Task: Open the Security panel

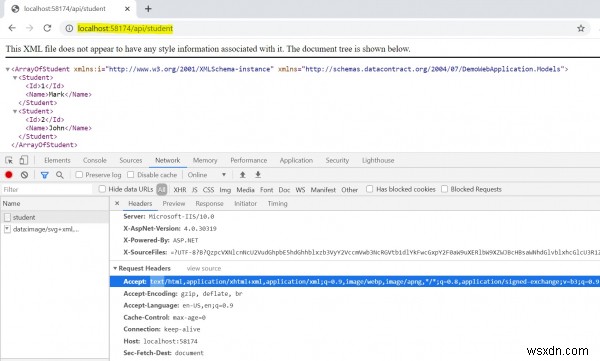Action: (x=337, y=160)
